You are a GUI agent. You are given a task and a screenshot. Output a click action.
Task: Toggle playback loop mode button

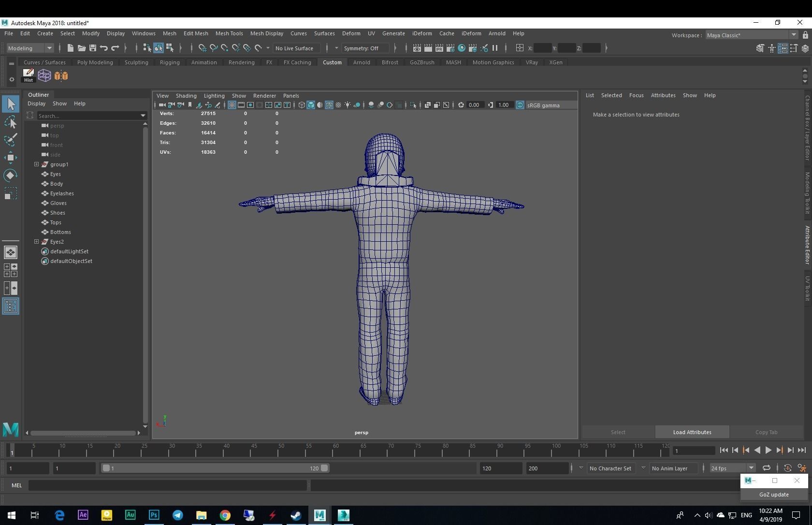(766, 468)
